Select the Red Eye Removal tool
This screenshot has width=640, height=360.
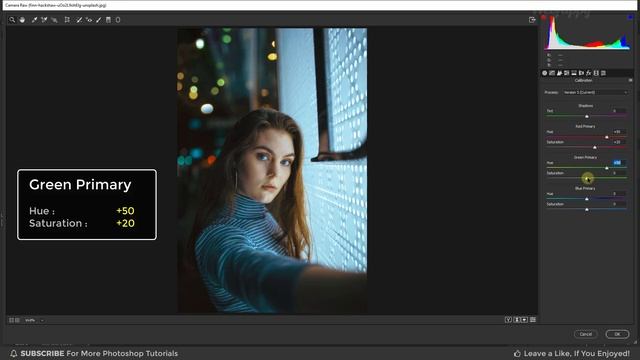[x=89, y=20]
